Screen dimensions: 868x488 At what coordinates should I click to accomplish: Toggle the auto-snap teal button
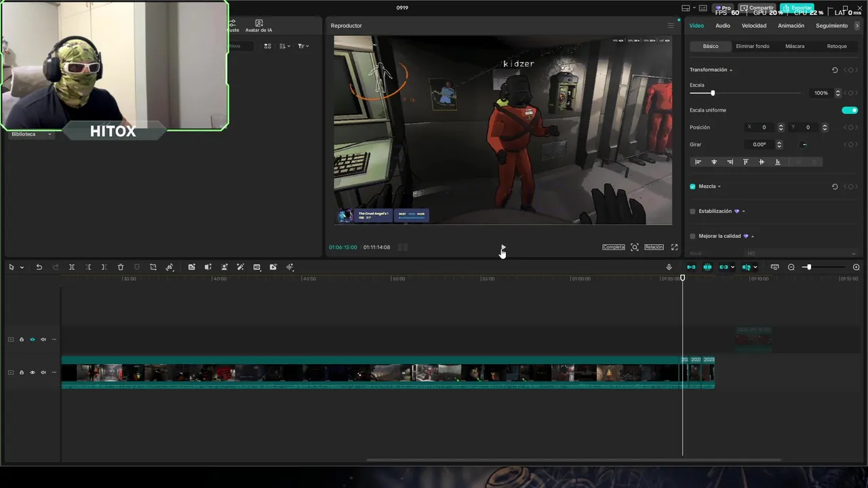point(707,267)
